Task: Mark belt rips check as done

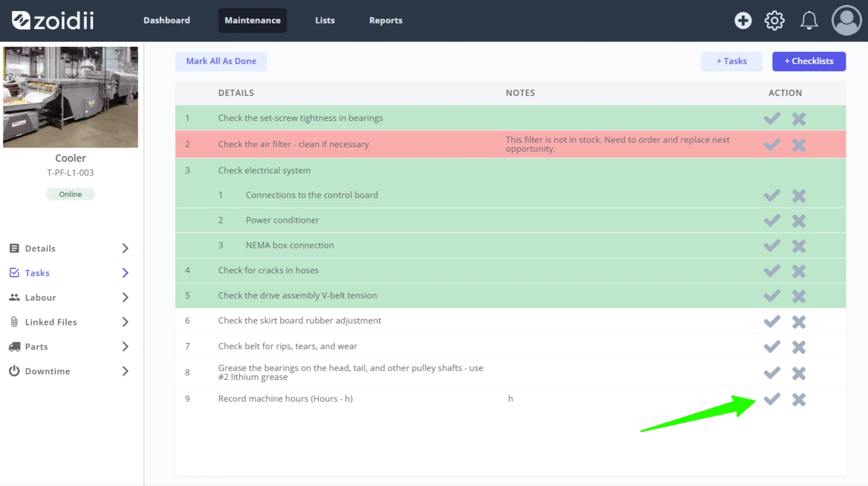Action: click(772, 347)
